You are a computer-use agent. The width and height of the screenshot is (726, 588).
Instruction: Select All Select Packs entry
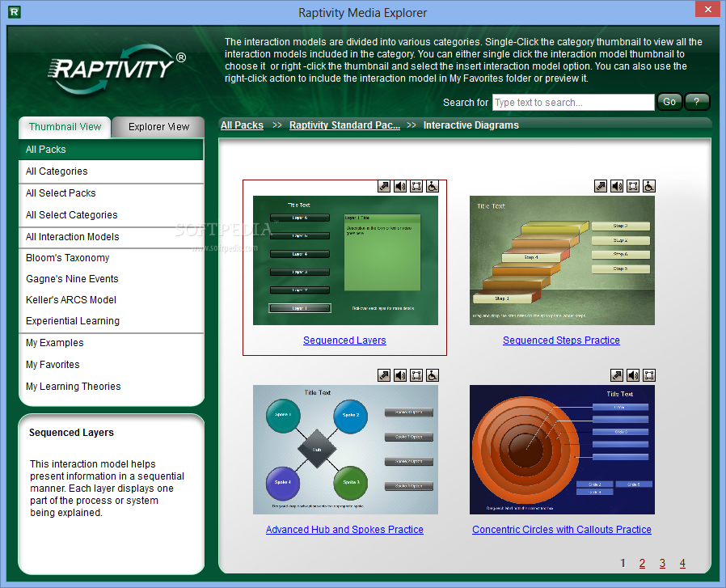click(111, 193)
